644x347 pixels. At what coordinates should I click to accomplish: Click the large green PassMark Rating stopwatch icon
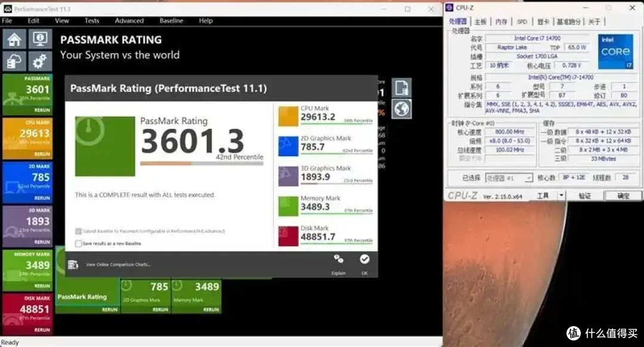tap(105, 146)
